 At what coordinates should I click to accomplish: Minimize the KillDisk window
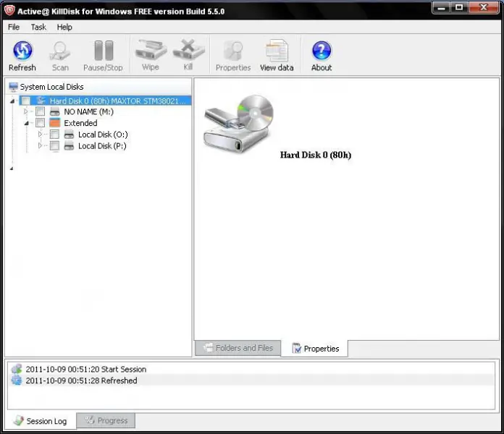(441, 7)
